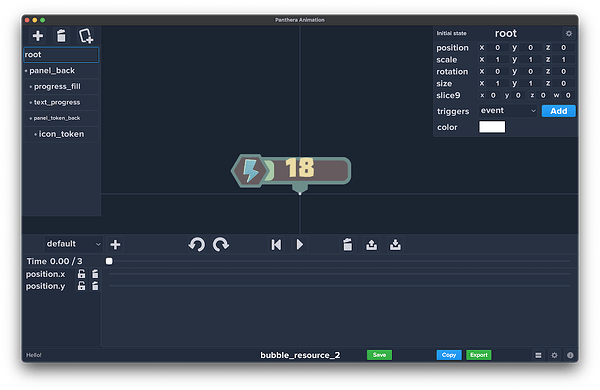Redo action in timeline toolbar
The width and height of the screenshot is (600, 390).
(221, 245)
